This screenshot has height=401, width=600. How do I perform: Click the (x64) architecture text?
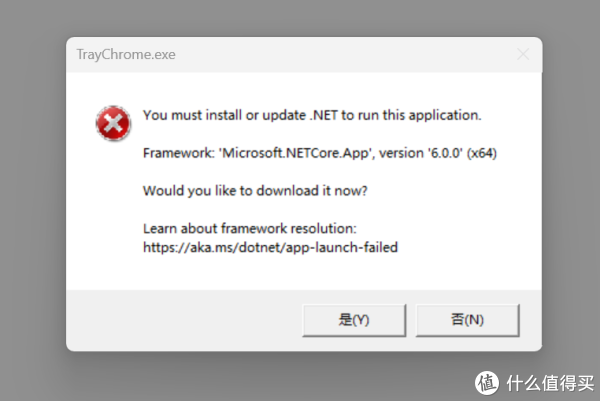tap(478, 153)
